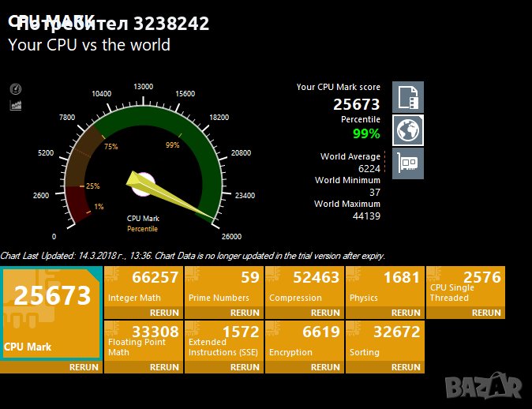This screenshot has height=409, width=532.
Task: Click the 13000 tick label on gauge
Action: point(143,87)
